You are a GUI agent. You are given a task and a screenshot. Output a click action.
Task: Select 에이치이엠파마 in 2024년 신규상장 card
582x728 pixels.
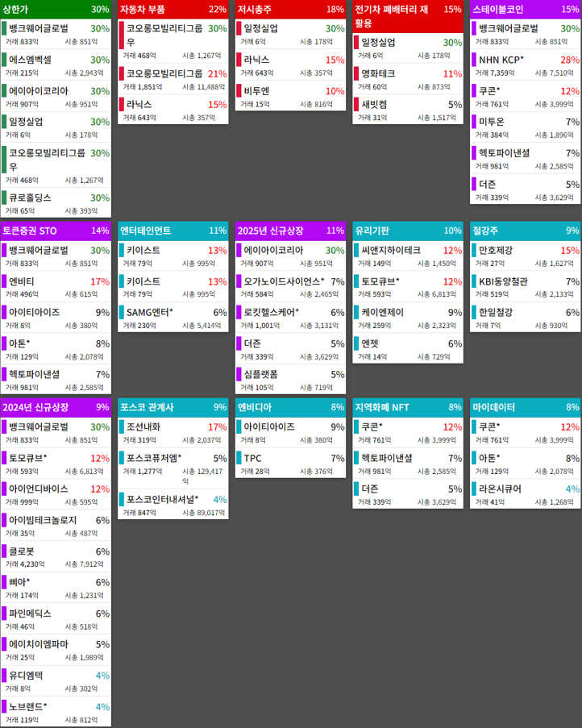(56, 650)
